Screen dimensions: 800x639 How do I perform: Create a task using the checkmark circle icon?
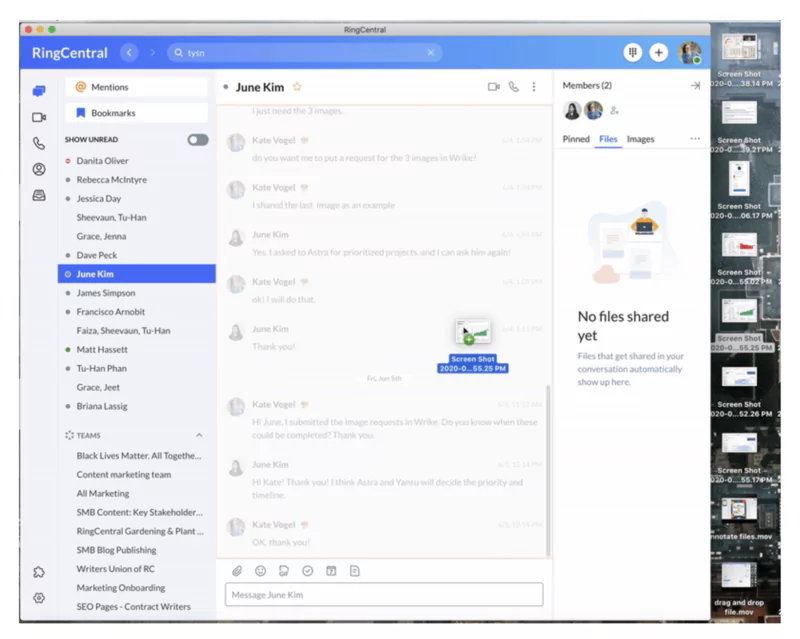[x=309, y=570]
